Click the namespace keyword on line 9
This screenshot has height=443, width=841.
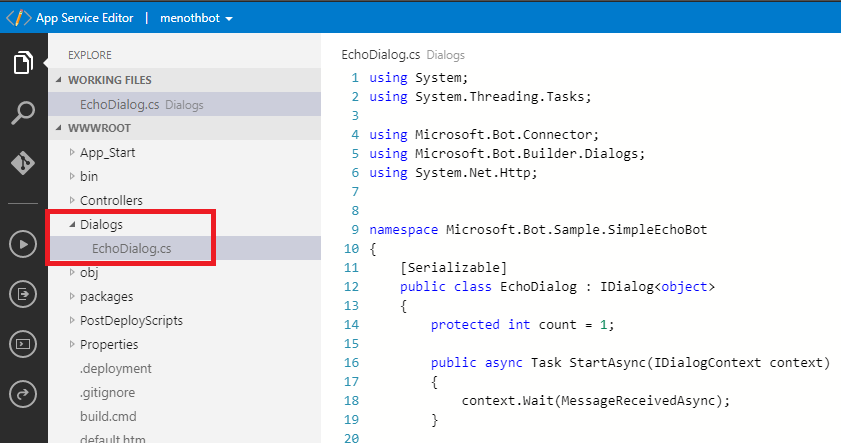point(403,230)
